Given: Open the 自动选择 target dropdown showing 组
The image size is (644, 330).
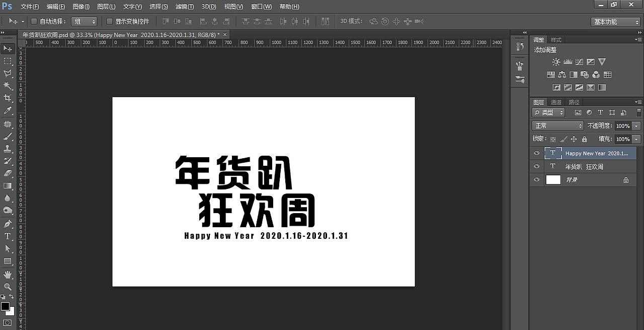Looking at the screenshot, I should 84,21.
